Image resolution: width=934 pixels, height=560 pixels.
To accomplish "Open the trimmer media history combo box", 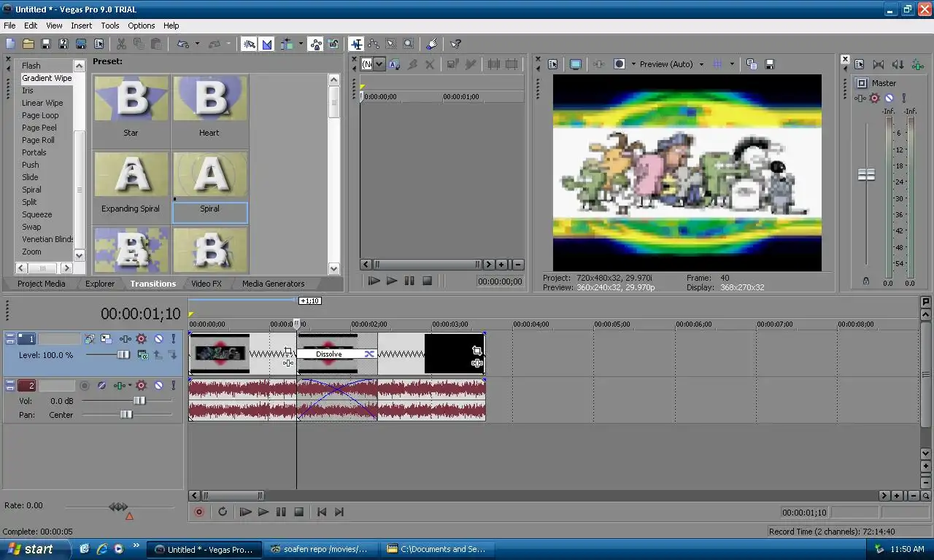I will pyautogui.click(x=372, y=64).
